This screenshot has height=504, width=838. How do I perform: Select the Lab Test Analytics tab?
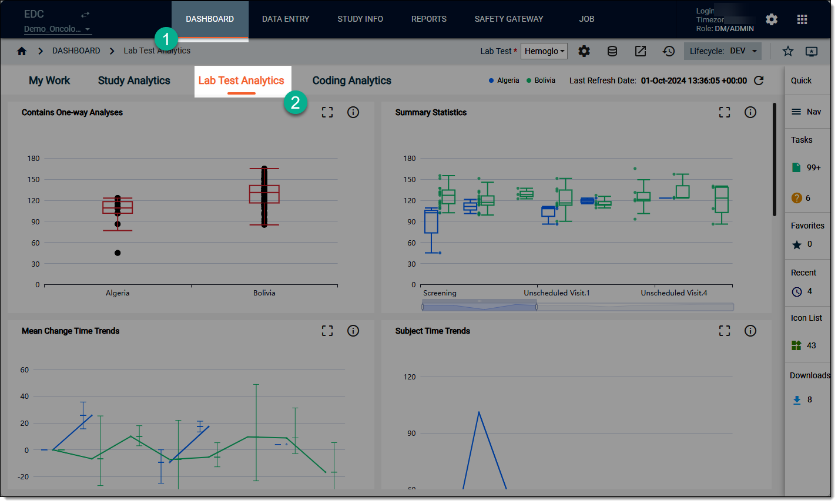pyautogui.click(x=242, y=81)
